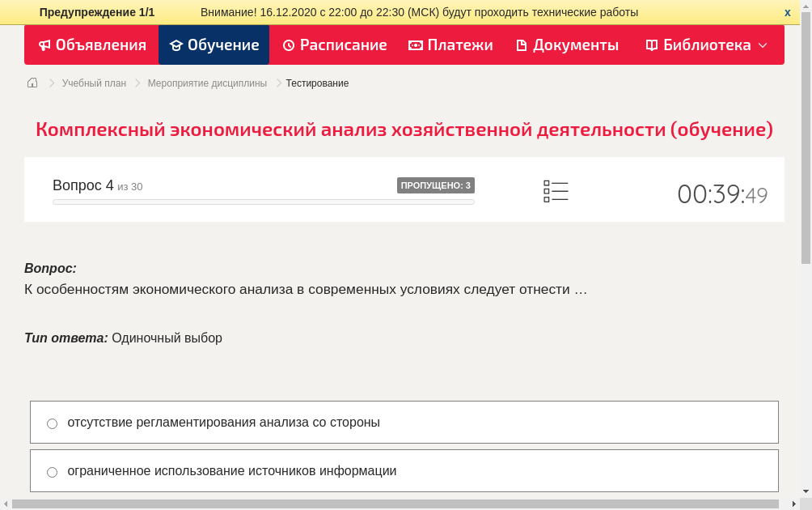Click the home icon in the breadcrumb
Screen dimensions: 812x510
[32, 83]
